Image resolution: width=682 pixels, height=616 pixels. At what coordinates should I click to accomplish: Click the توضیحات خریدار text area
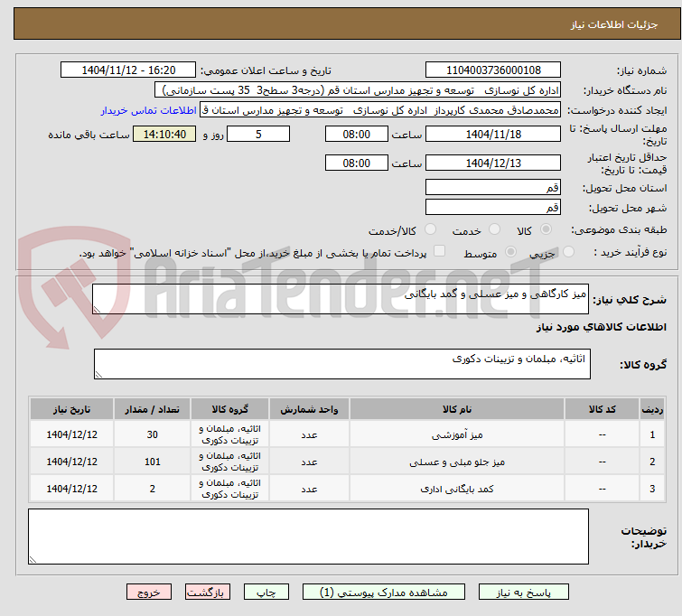coord(308,537)
